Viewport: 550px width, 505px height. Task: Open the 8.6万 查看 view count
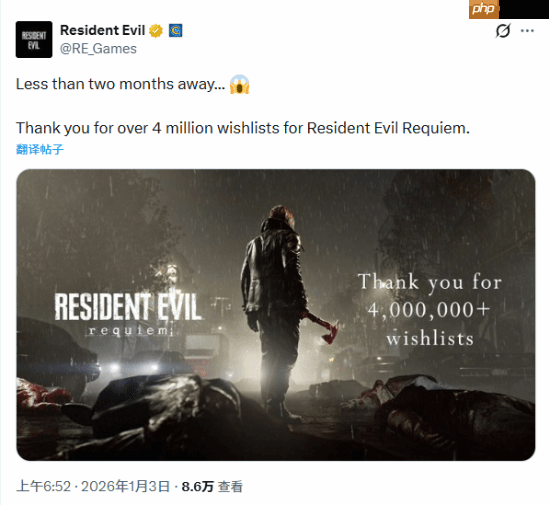tap(212, 486)
